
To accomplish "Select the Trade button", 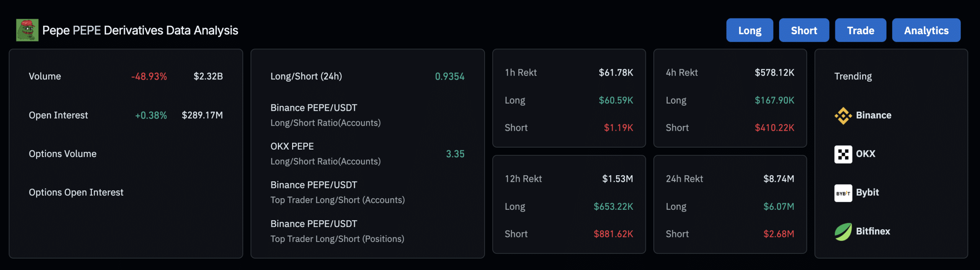I will pyautogui.click(x=861, y=30).
